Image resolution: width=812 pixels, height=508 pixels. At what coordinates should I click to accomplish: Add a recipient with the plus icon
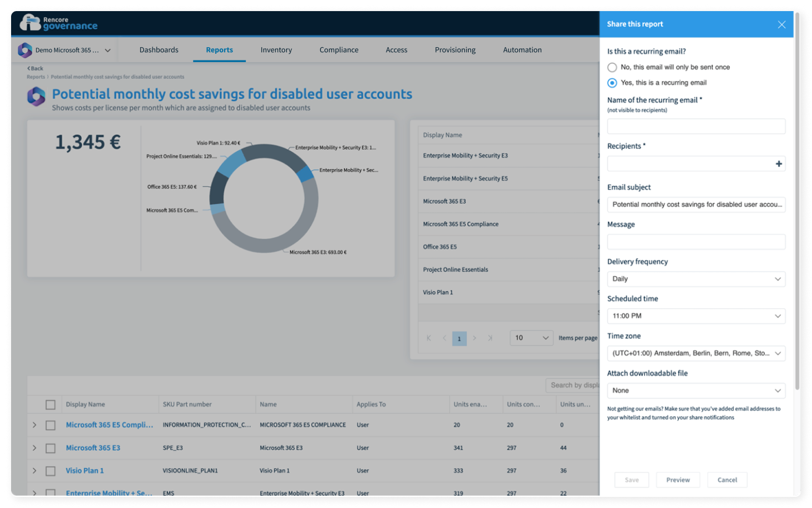point(779,164)
